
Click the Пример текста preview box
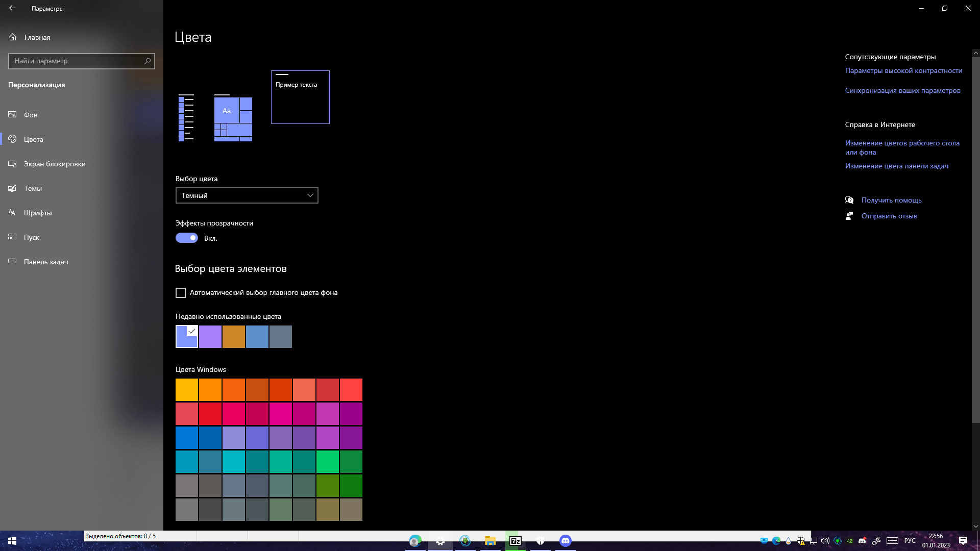[300, 97]
